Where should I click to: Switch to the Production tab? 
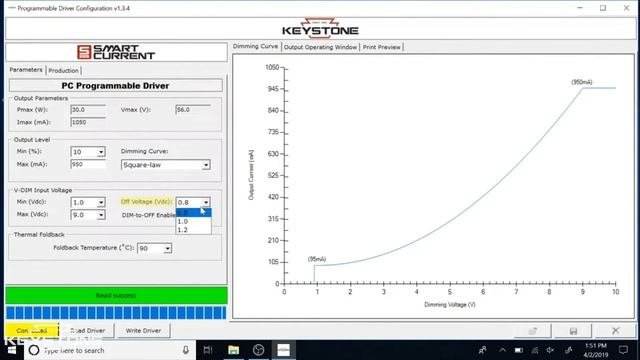point(63,71)
